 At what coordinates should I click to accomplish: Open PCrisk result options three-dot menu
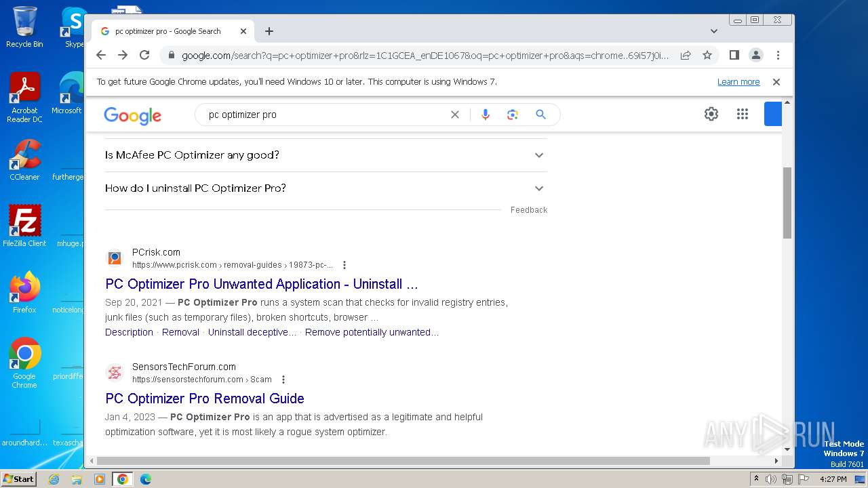(x=344, y=265)
